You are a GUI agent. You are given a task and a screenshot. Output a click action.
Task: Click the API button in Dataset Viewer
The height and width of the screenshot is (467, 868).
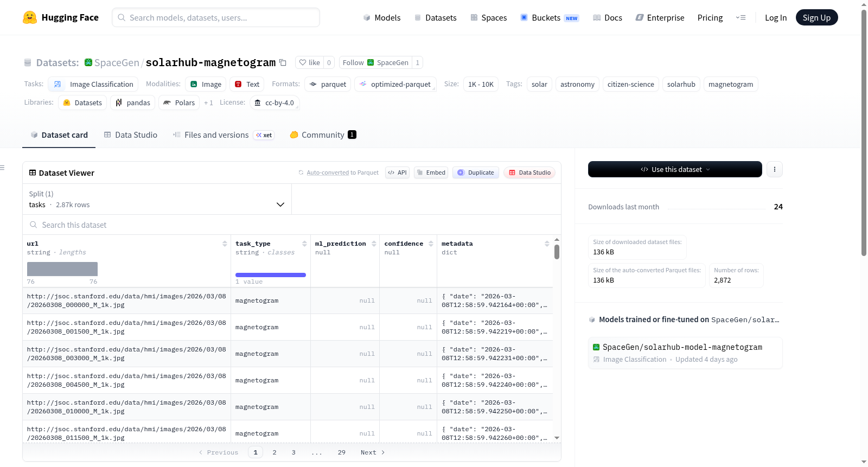pyautogui.click(x=397, y=172)
